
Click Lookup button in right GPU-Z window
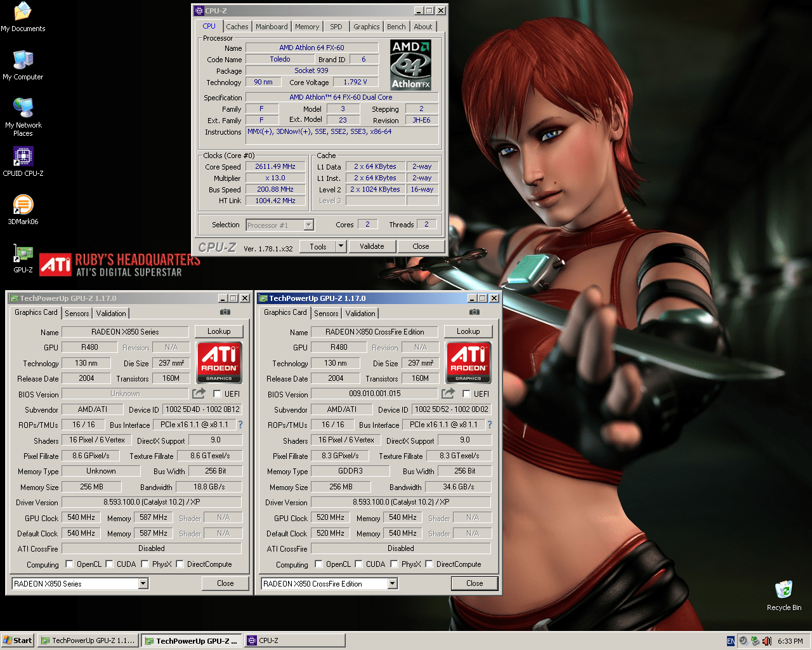tap(468, 331)
